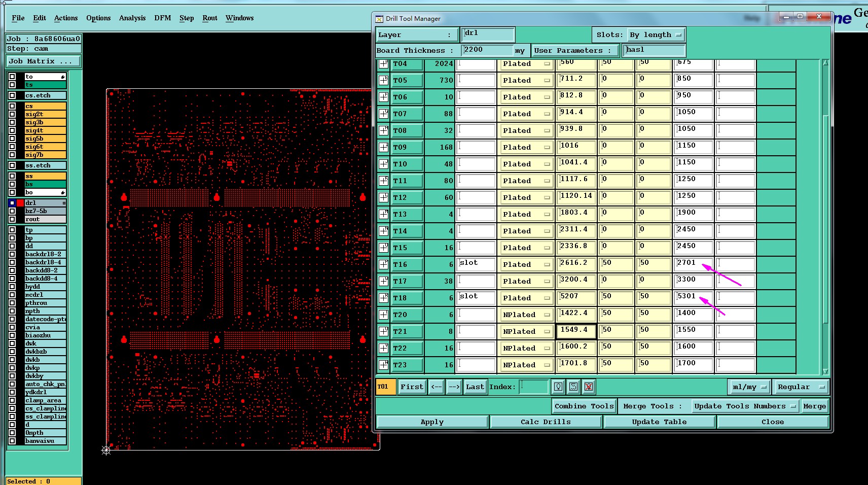Image resolution: width=868 pixels, height=485 pixels.
Task: Toggle the checkbox for layer sig2t
Action: (x=12, y=114)
